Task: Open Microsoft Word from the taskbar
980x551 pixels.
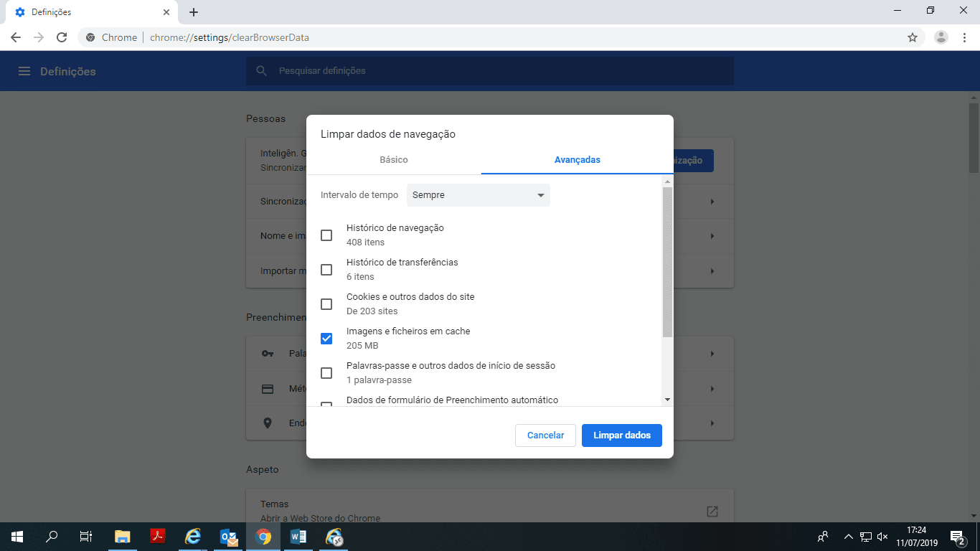Action: 298,537
